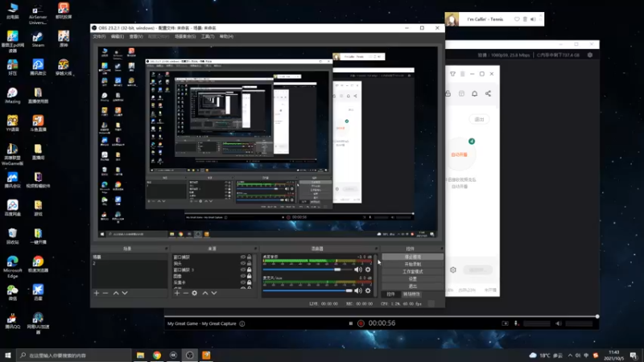The width and height of the screenshot is (644, 362).
Task: Remove selected source with minus icon
Action: [x=186, y=293]
